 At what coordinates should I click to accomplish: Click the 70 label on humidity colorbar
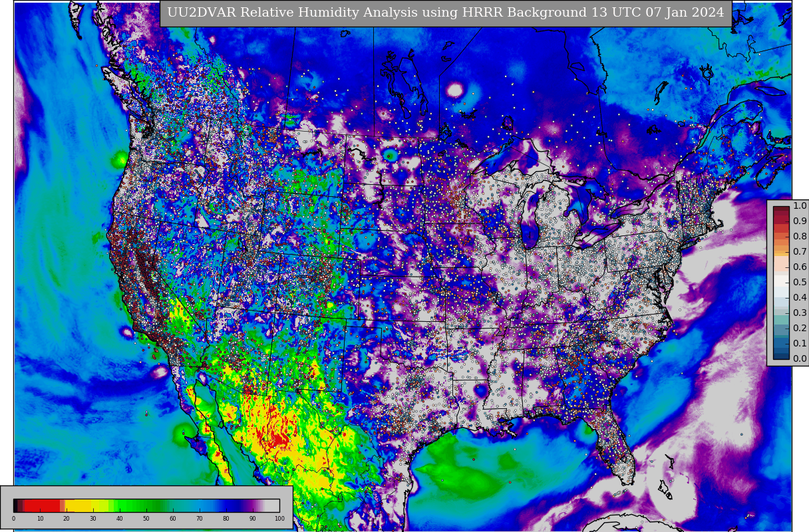pos(200,519)
